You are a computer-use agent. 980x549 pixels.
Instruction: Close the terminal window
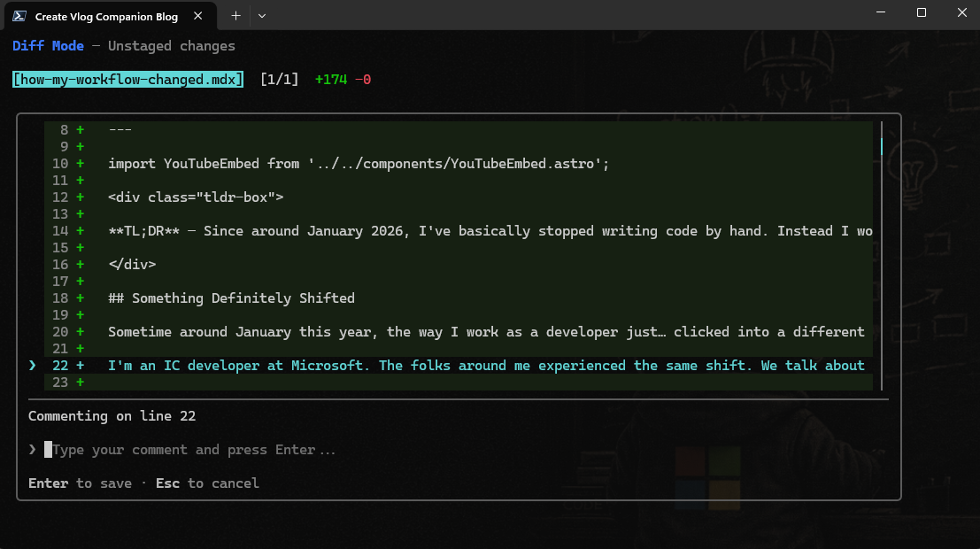962,12
